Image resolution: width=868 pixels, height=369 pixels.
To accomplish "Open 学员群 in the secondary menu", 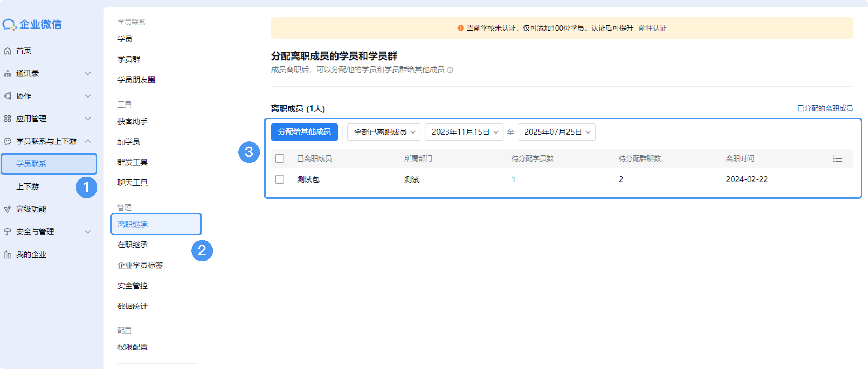I will click(x=129, y=60).
